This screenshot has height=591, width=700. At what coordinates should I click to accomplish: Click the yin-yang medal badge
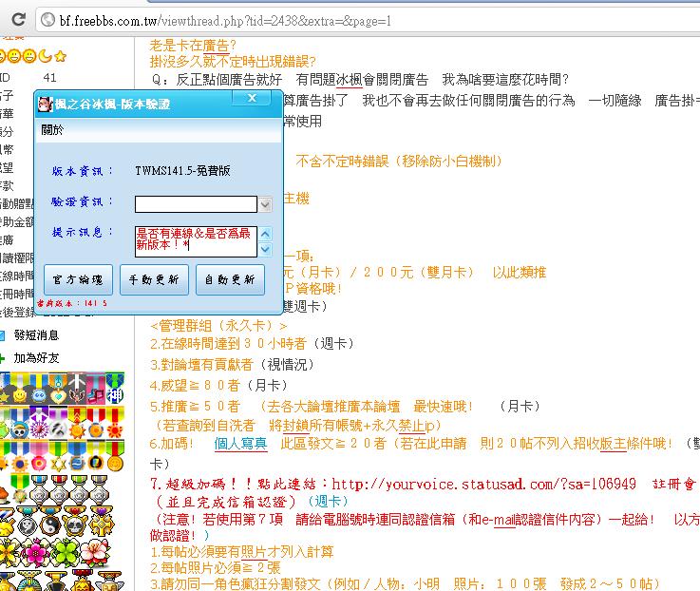click(x=49, y=521)
